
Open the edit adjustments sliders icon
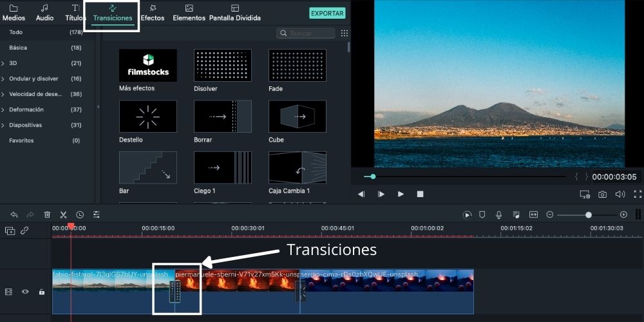point(97,214)
